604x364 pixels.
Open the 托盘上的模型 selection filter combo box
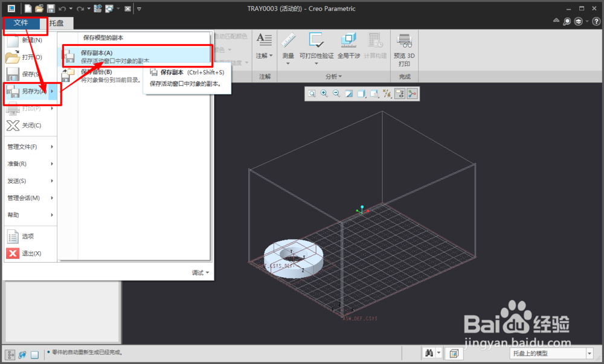(x=552, y=353)
